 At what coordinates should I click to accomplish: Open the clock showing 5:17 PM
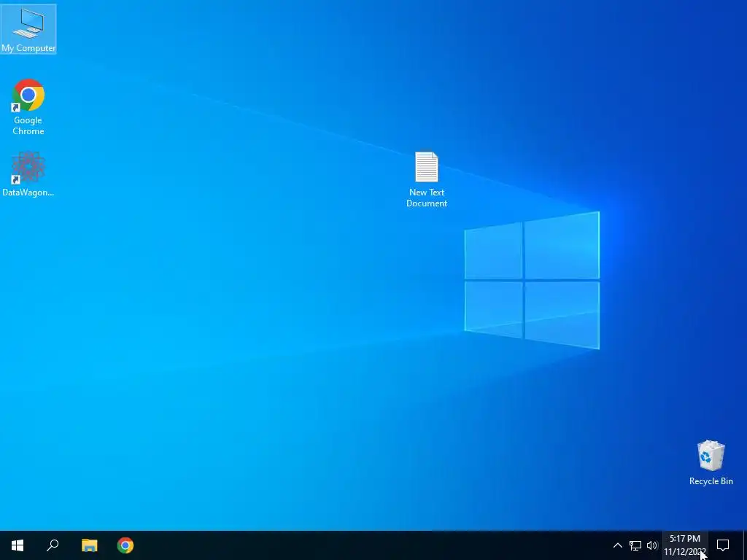pyautogui.click(x=684, y=545)
